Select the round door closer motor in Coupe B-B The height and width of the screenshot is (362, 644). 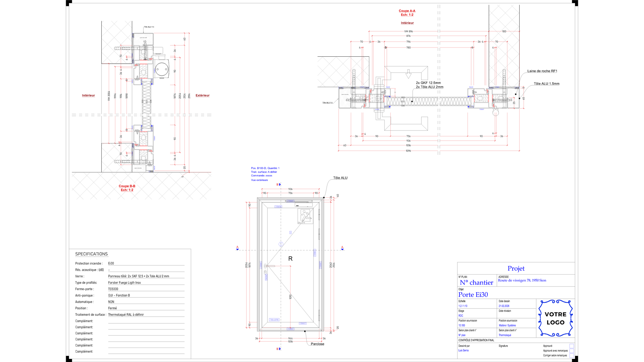click(162, 69)
